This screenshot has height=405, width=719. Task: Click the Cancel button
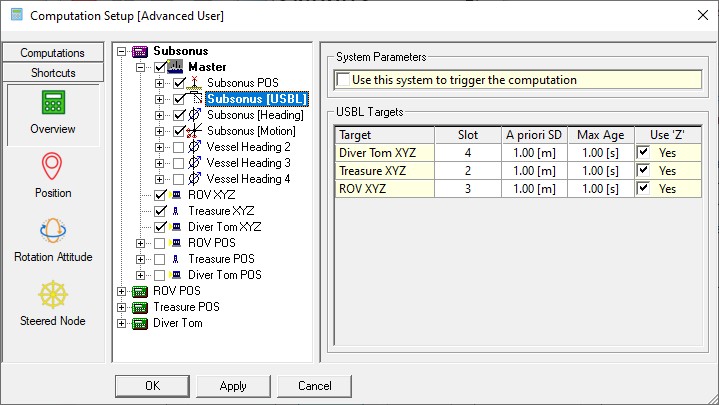315,386
